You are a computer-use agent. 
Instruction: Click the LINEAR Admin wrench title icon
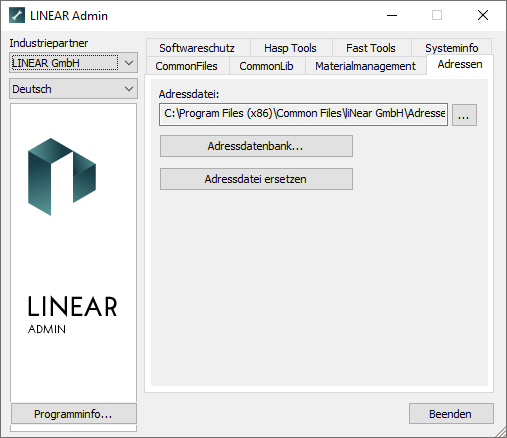coord(17,16)
